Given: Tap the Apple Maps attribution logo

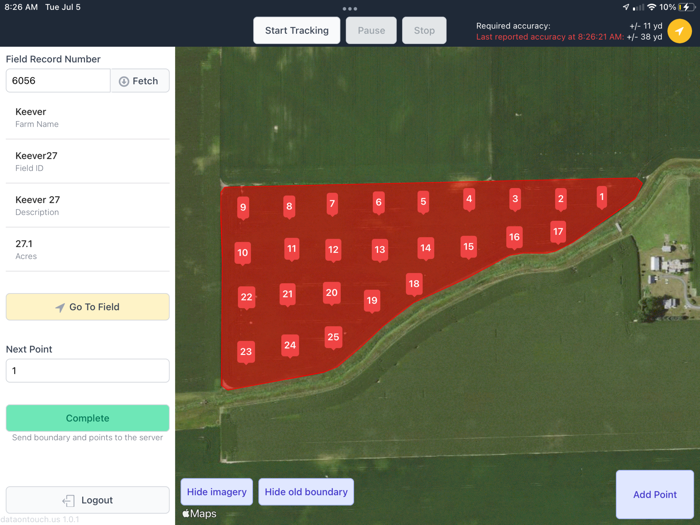Looking at the screenshot, I should [x=200, y=513].
